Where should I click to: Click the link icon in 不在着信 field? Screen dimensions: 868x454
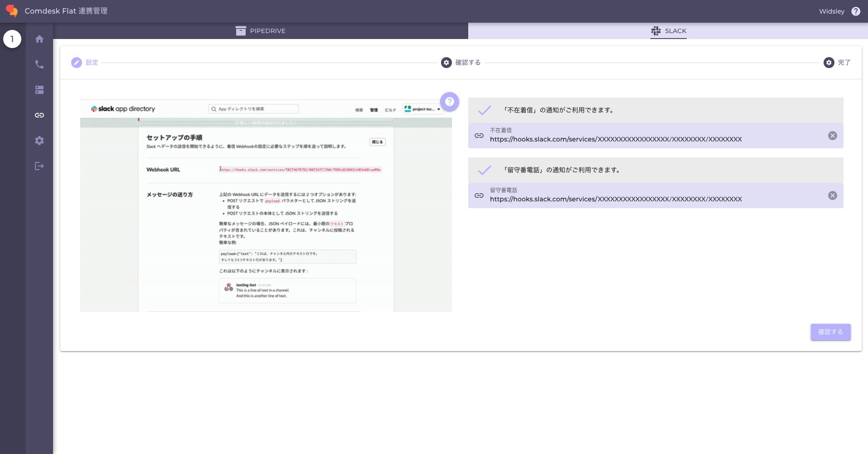pyautogui.click(x=479, y=136)
